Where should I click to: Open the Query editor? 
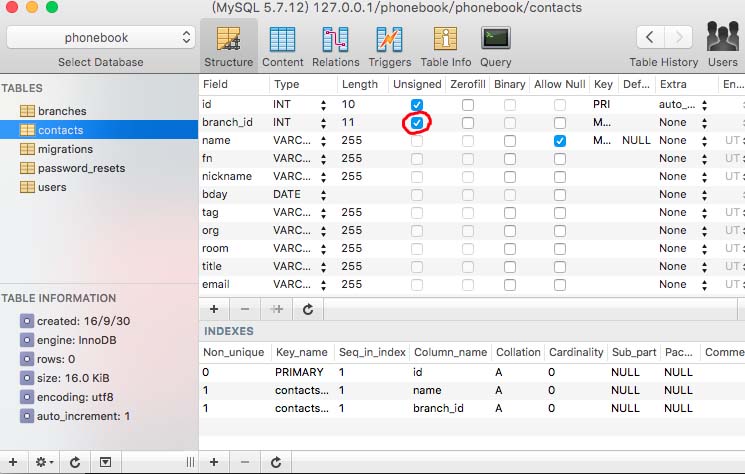496,47
